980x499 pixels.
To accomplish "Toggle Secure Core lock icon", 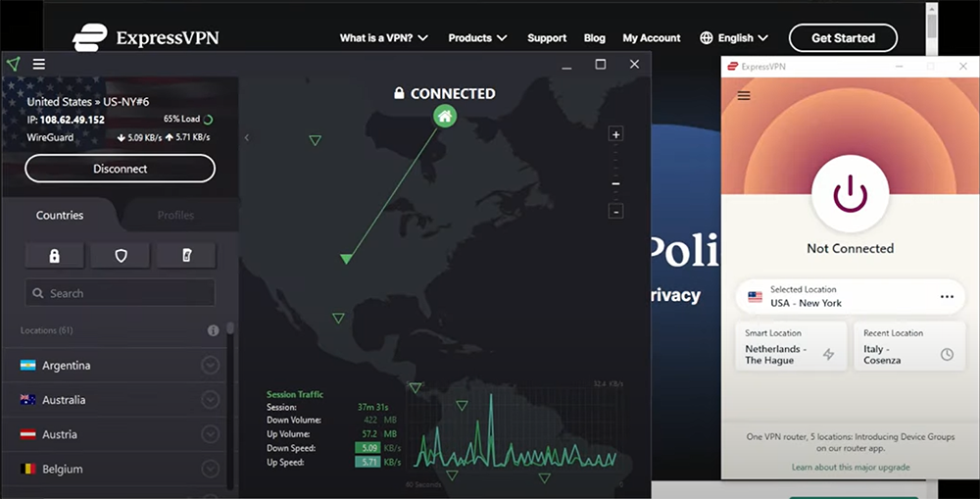I will (x=54, y=255).
